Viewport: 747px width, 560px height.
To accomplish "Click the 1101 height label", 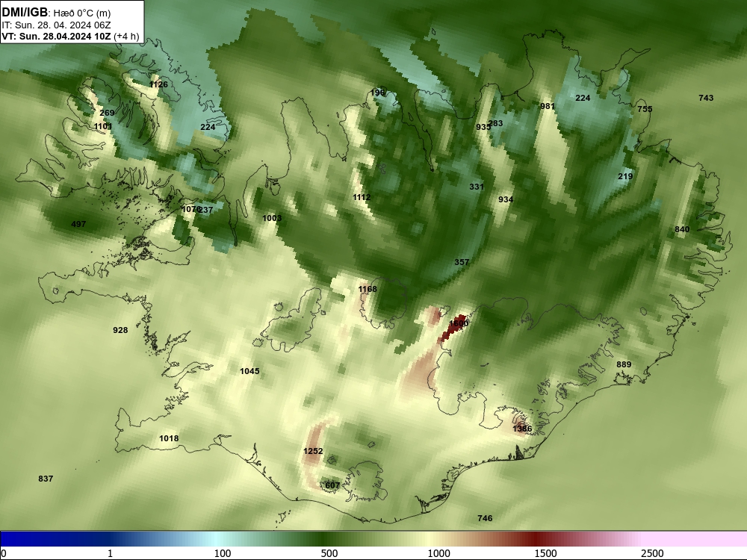I will click(103, 126).
